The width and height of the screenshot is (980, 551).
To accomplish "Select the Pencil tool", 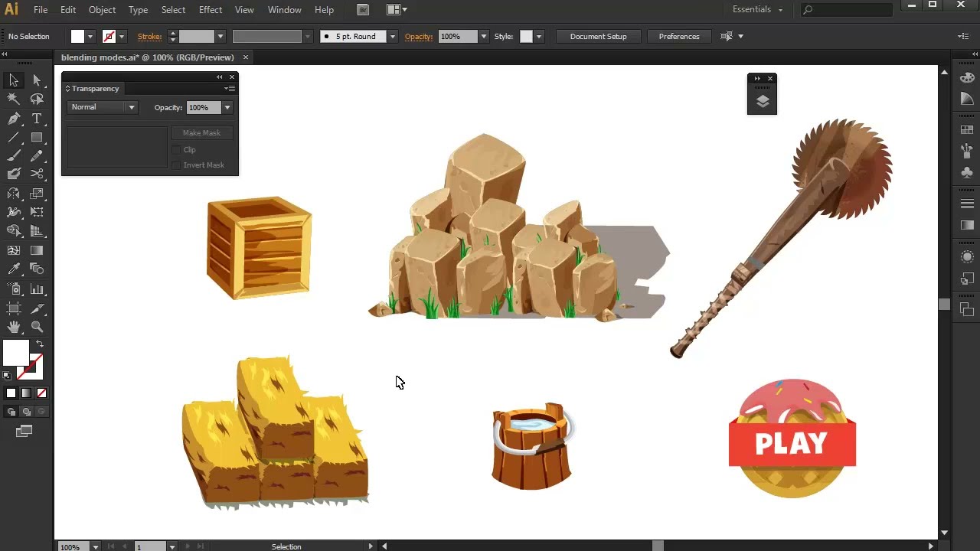I will [37, 156].
